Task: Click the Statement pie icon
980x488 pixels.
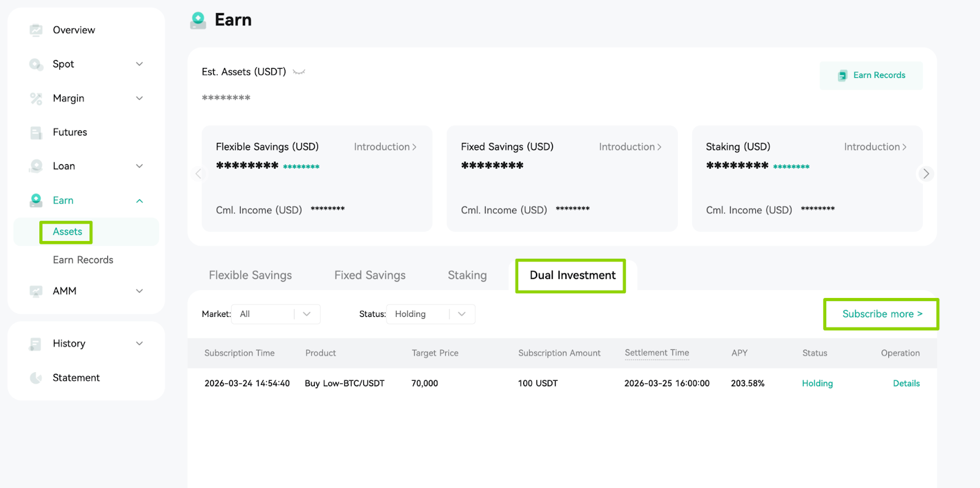Action: coord(36,378)
